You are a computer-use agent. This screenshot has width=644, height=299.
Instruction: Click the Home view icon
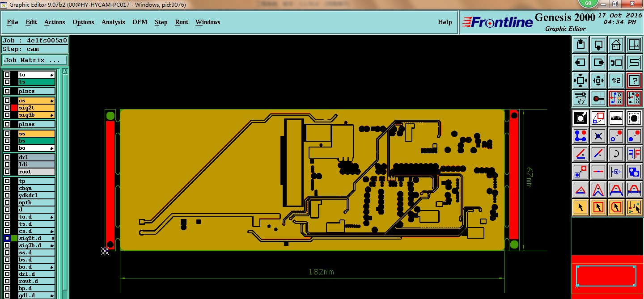(x=616, y=45)
